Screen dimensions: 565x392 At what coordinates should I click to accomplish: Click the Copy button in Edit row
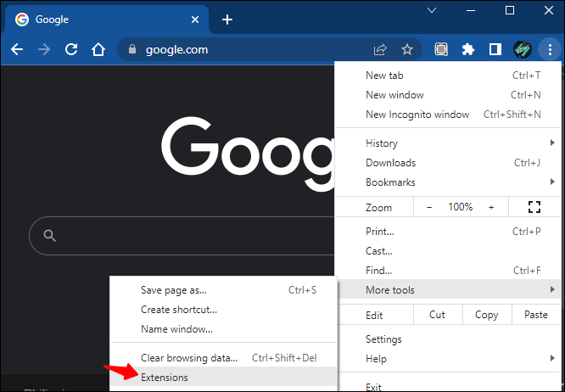(486, 315)
